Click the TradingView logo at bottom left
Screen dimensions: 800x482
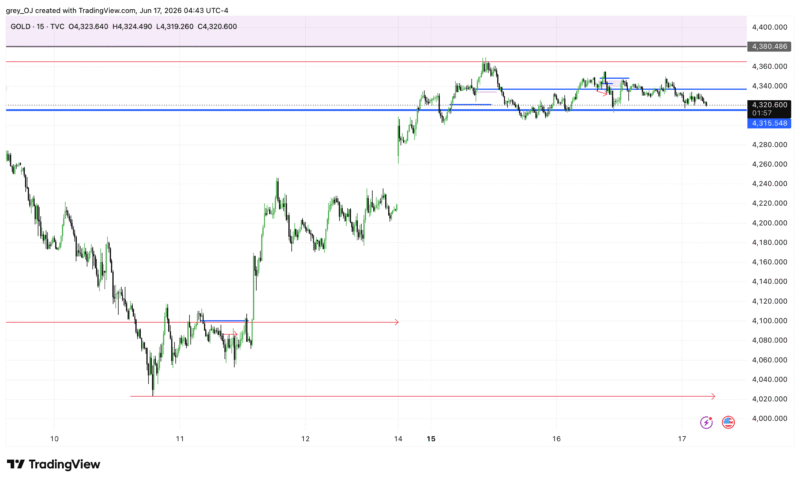coord(54,464)
